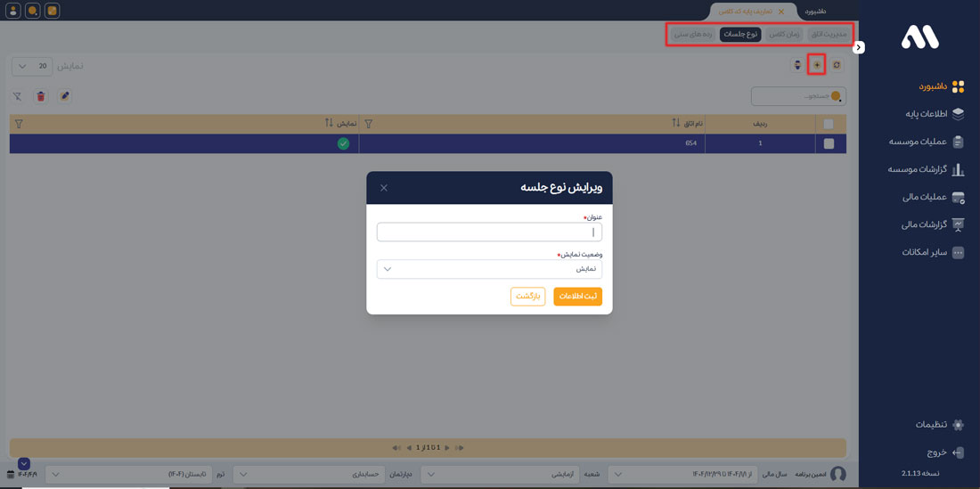The height and width of the screenshot is (489, 980).
Task: Switch to the زمان کلاس tab
Action: pos(785,35)
